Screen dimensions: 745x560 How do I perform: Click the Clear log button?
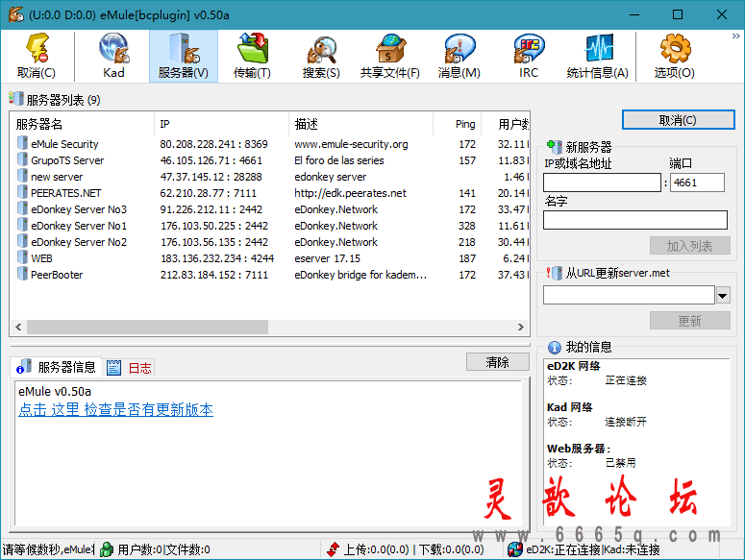point(497,362)
